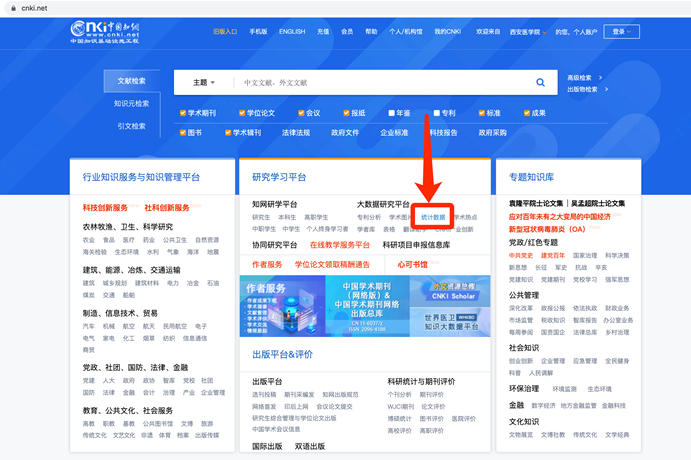The image size is (691, 460).
Task: Switch to the 知识元检索 tab
Action: tap(131, 104)
